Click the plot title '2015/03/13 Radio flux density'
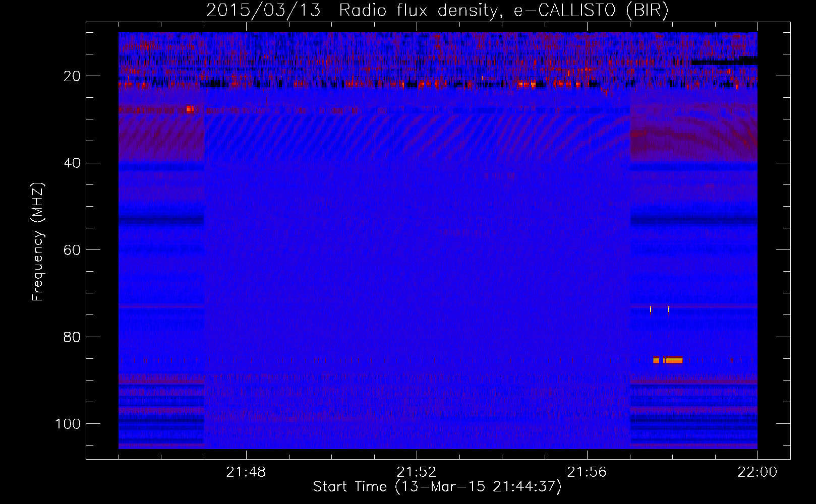Screen dimensions: 816x504 (x=352, y=11)
